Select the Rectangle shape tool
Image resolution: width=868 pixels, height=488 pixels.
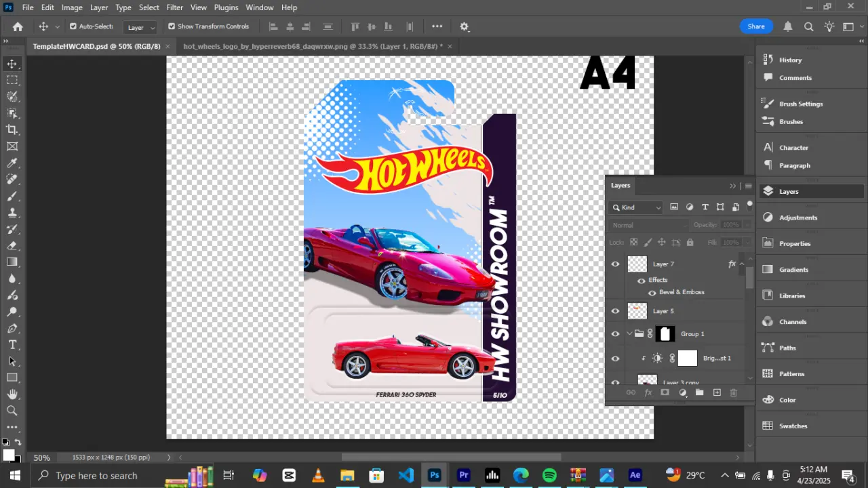12,378
